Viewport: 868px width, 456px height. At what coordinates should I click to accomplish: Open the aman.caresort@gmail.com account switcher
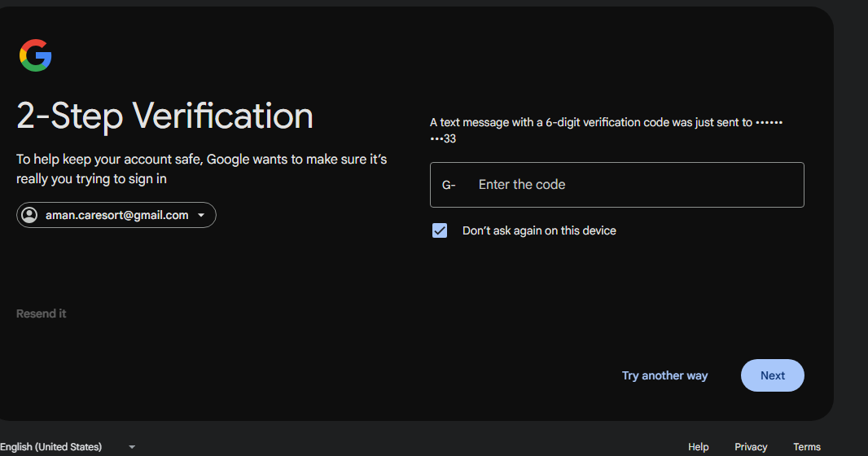click(116, 215)
